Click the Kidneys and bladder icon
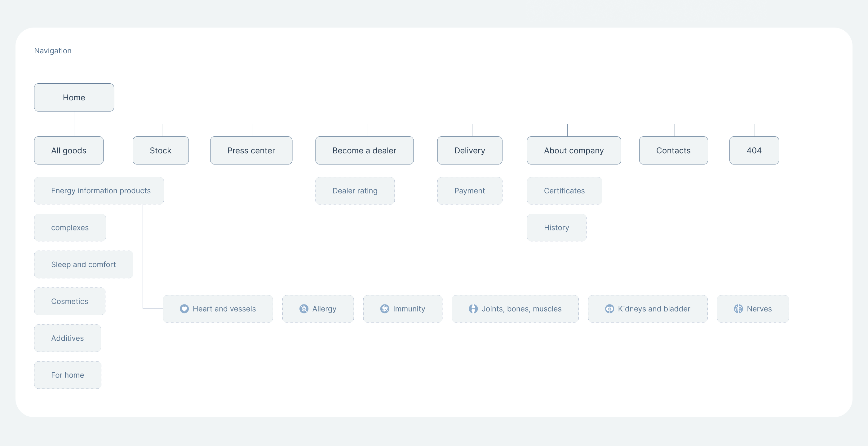Viewport: 868px width, 446px height. tap(609, 309)
